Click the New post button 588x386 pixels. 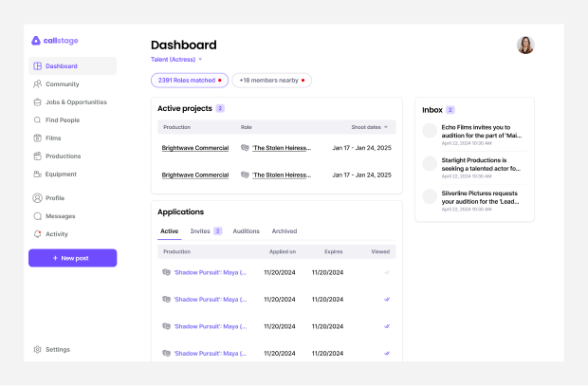click(73, 258)
